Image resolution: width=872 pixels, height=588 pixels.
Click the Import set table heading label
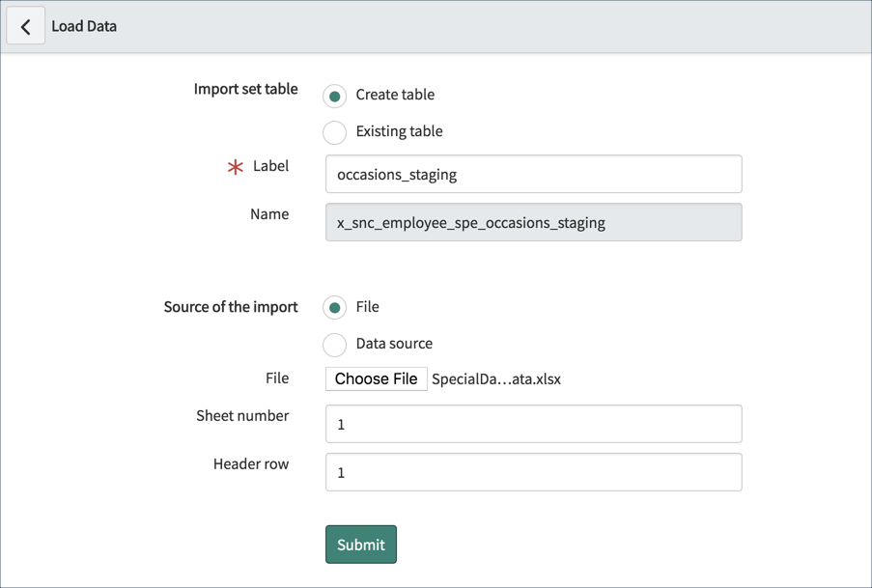click(245, 89)
